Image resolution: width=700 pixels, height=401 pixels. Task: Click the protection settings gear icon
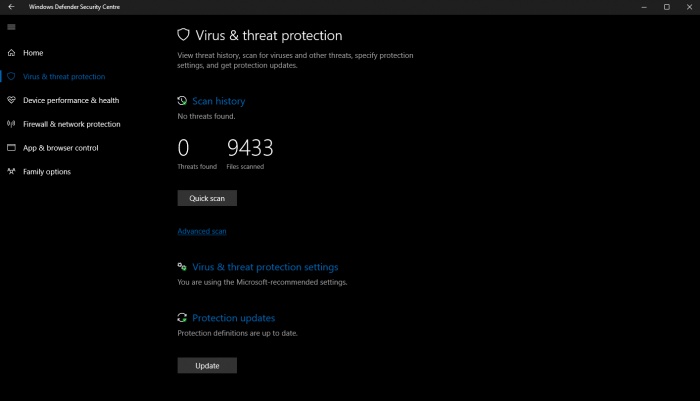click(182, 267)
